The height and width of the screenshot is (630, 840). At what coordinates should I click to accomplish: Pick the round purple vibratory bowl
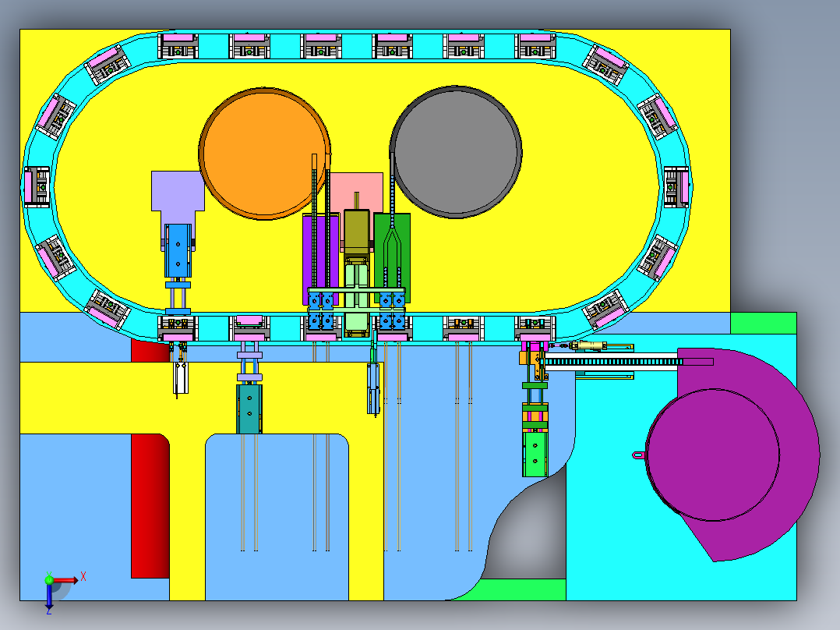tap(712, 455)
